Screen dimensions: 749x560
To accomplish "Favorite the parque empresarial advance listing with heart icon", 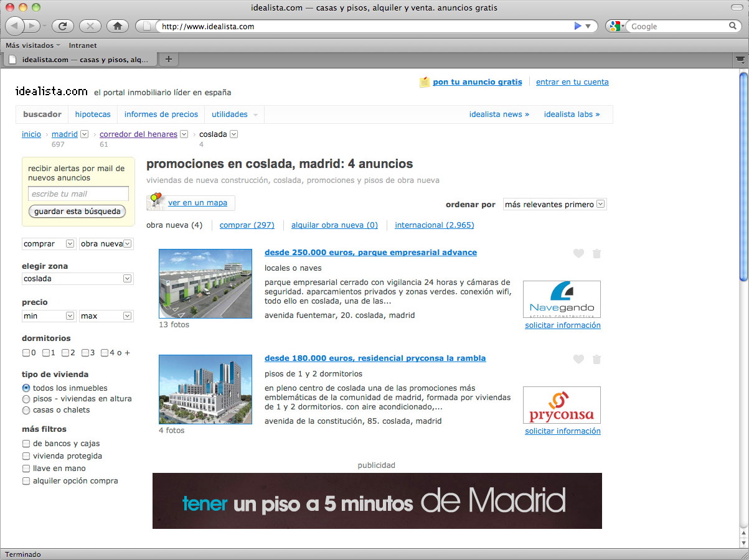I will pos(578,253).
